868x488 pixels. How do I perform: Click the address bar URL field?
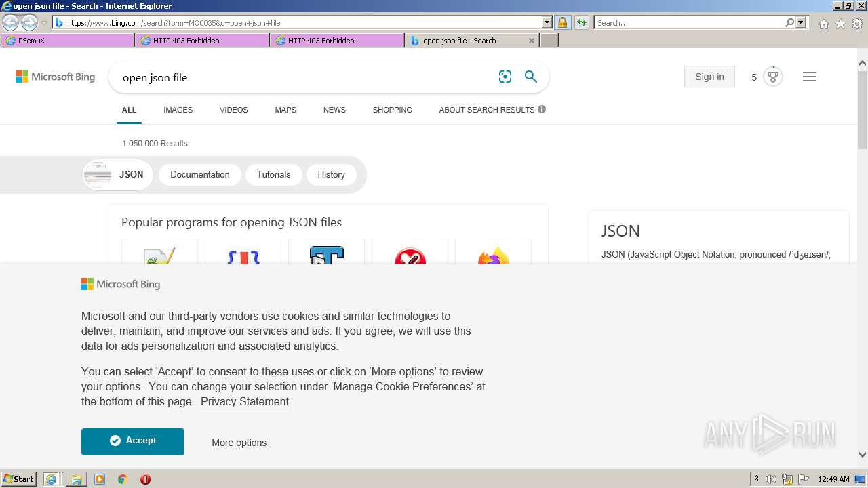point(297,23)
